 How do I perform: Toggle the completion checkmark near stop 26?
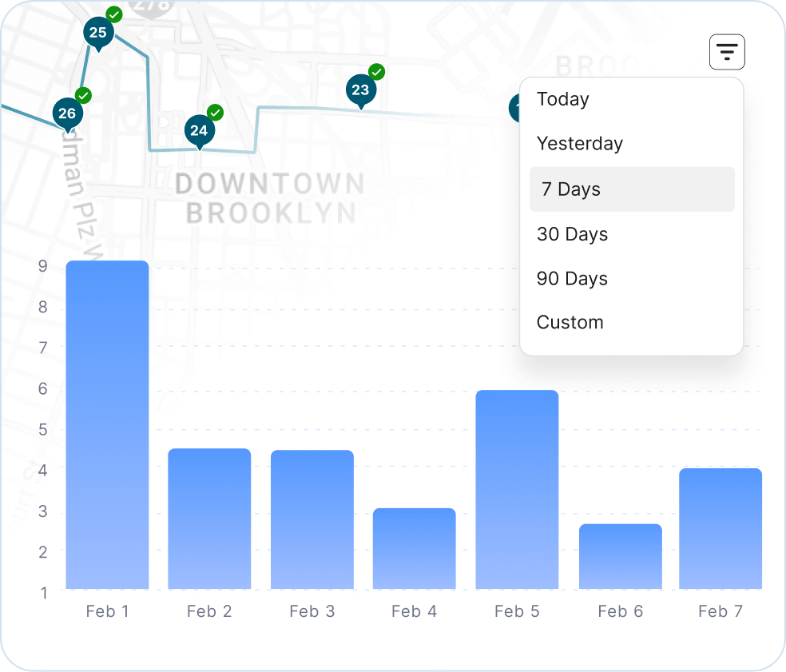[x=84, y=96]
